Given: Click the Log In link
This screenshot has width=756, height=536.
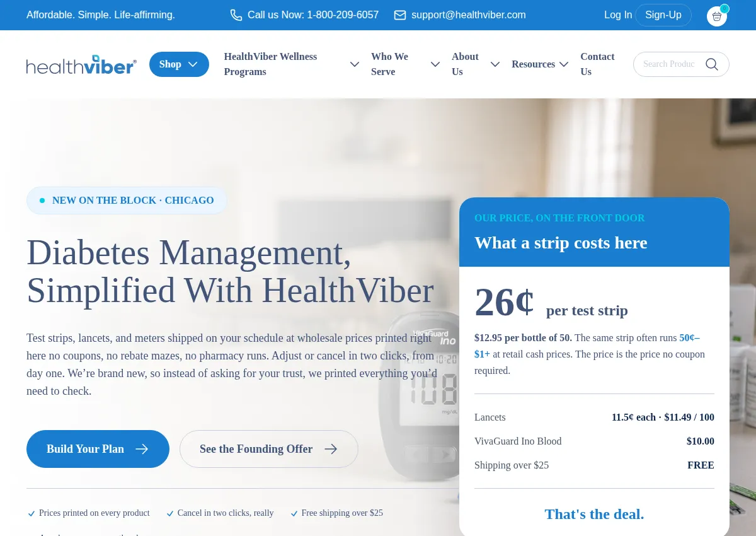Looking at the screenshot, I should click(x=618, y=15).
